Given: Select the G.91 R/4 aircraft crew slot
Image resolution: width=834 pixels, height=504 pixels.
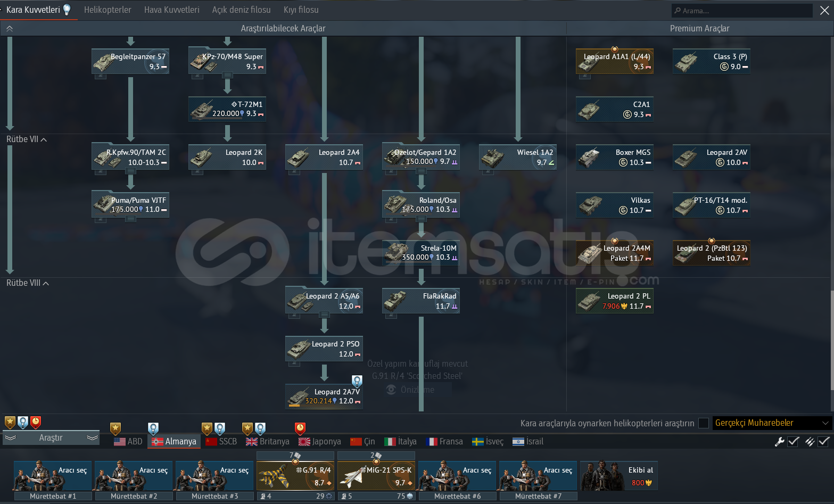Looking at the screenshot, I should point(295,476).
